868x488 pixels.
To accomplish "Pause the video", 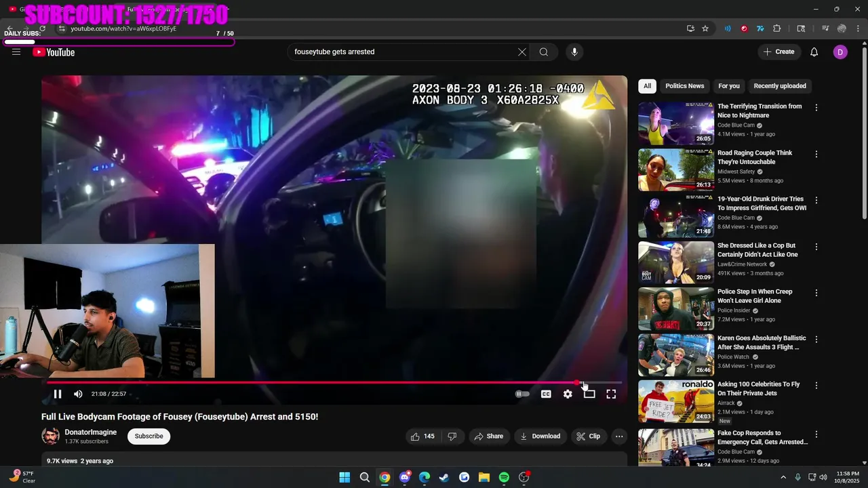I will pyautogui.click(x=58, y=394).
